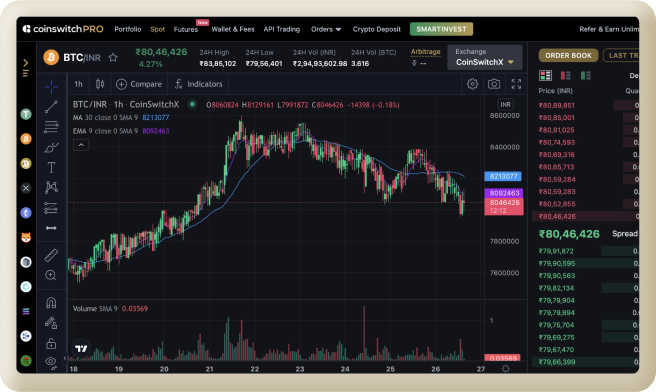Viewport: 656px width, 392px height.
Task: Open the INR currency selector on chart
Action: pyautogui.click(x=505, y=105)
